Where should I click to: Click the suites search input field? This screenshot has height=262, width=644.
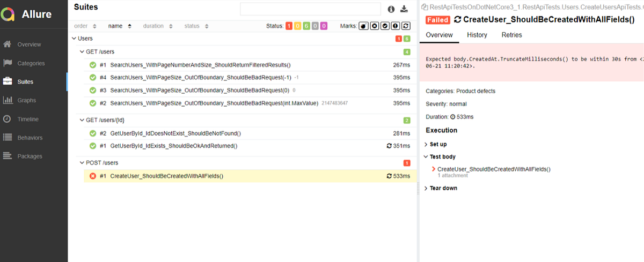click(x=310, y=9)
